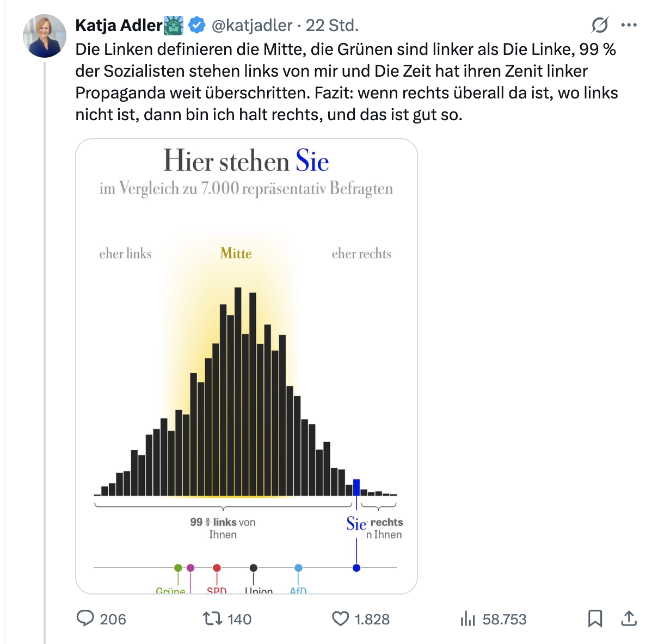This screenshot has height=644, width=652.
Task: Open the @katjadler handle link
Action: pos(251,25)
